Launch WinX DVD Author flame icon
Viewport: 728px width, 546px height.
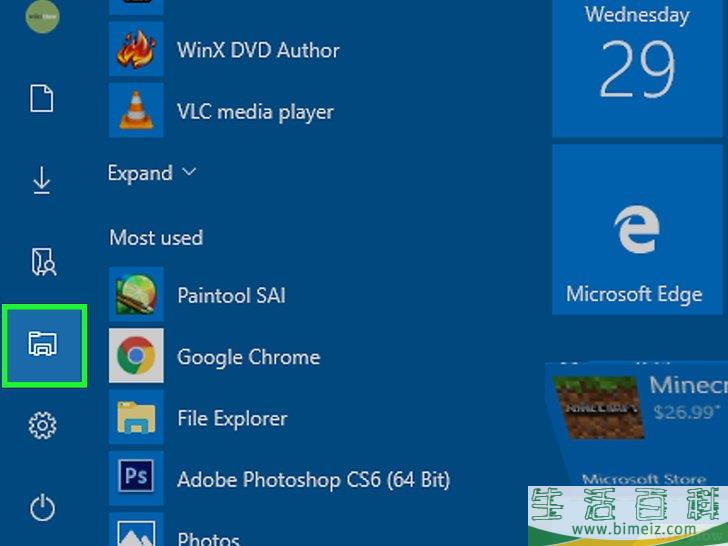pyautogui.click(x=136, y=49)
